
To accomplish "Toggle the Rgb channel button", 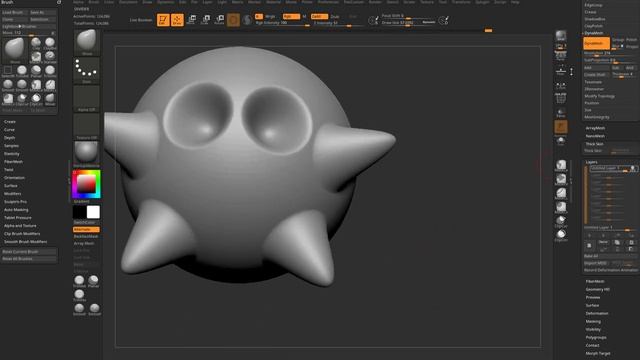I will pos(291,16).
